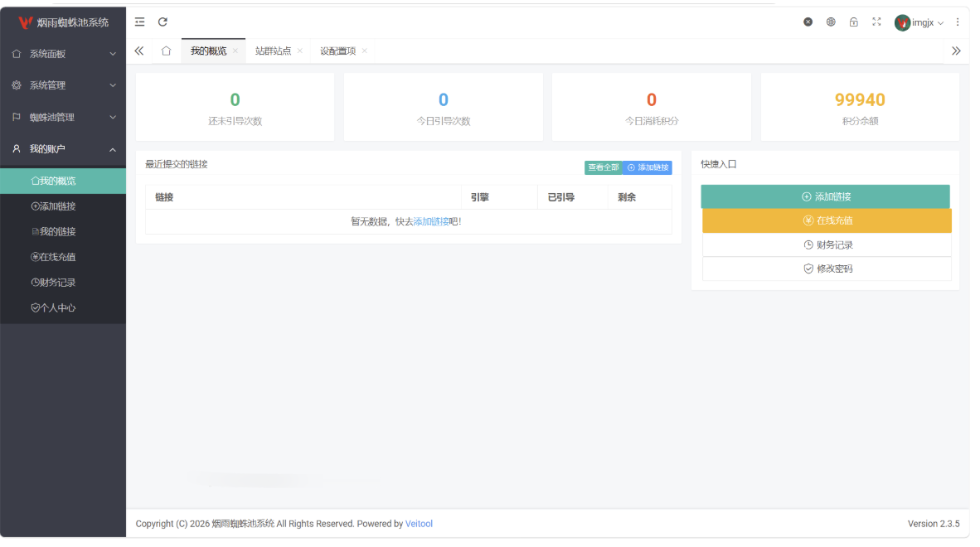The image size is (980, 547).
Task: Click the 今日消耗积分 stat card
Action: [x=651, y=107]
